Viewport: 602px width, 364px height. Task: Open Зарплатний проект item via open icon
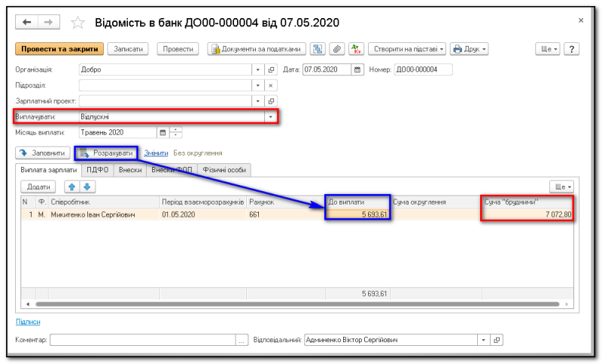(271, 102)
